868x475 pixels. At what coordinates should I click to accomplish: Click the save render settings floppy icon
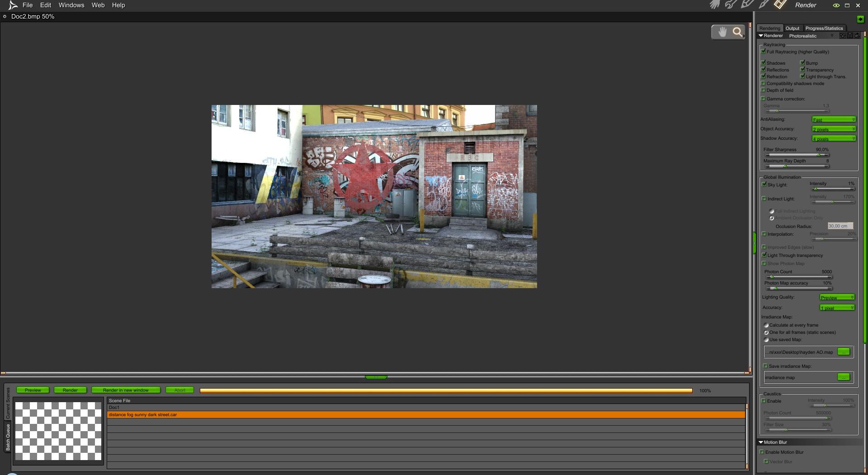pos(850,36)
